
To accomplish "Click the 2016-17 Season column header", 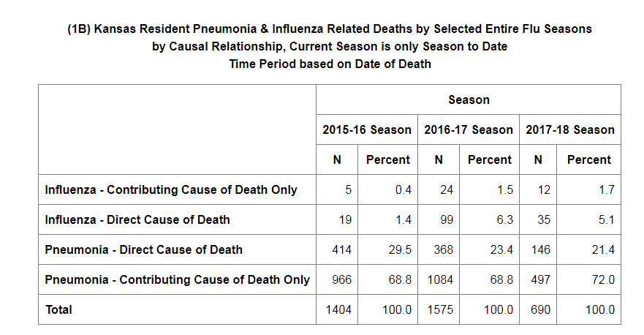I will coord(469,129).
